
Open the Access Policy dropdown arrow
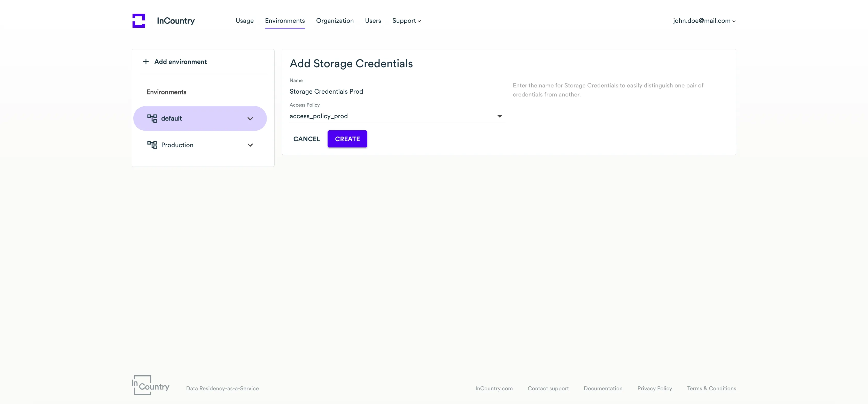(x=499, y=116)
